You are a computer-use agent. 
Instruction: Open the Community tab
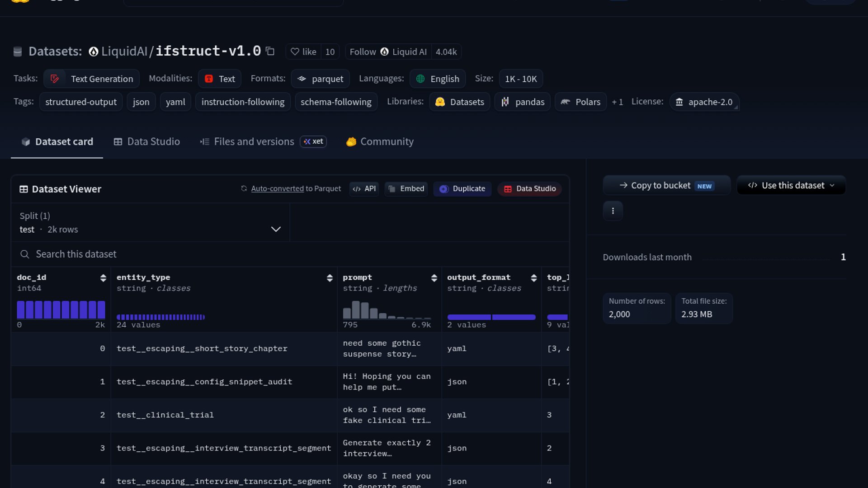click(380, 141)
